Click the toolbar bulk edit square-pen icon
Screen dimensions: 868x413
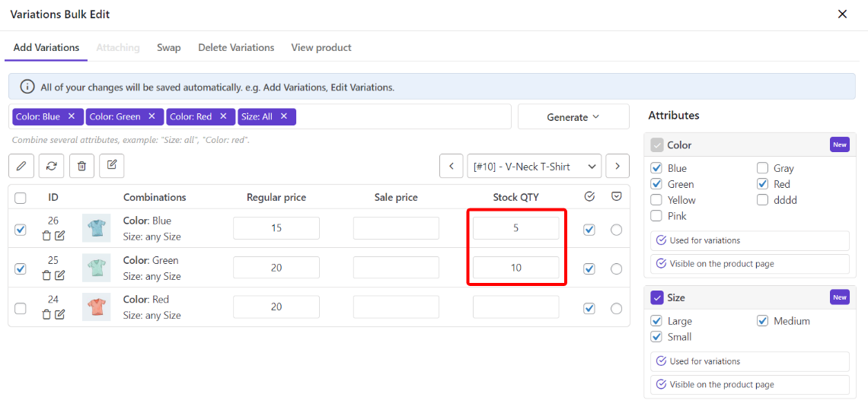[x=112, y=166]
